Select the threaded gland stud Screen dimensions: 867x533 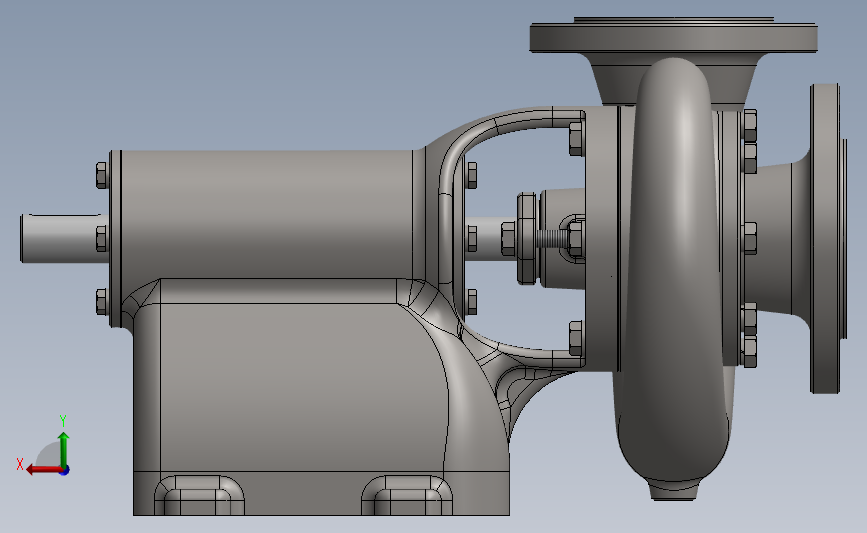[550, 239]
